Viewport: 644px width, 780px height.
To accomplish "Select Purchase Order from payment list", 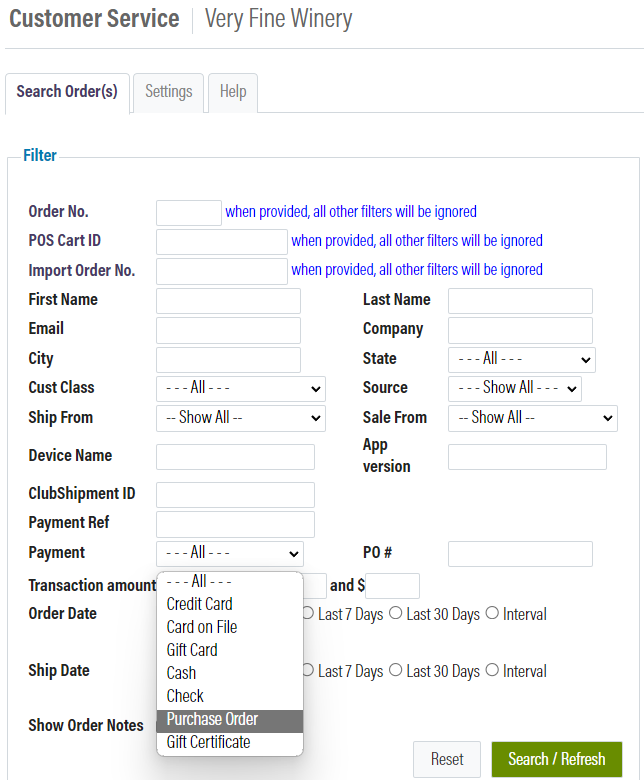I will click(230, 720).
